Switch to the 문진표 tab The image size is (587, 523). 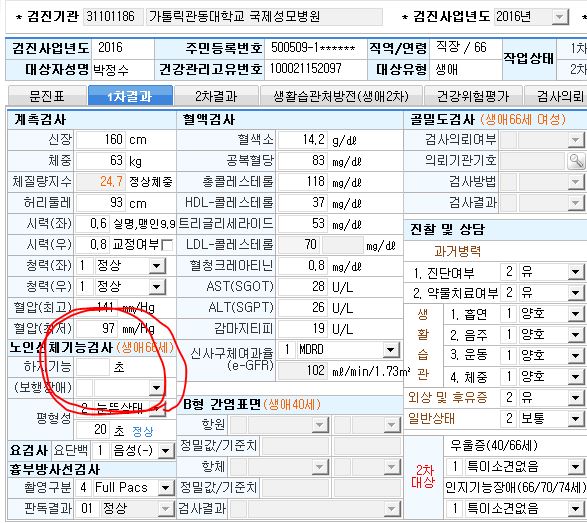[47, 96]
